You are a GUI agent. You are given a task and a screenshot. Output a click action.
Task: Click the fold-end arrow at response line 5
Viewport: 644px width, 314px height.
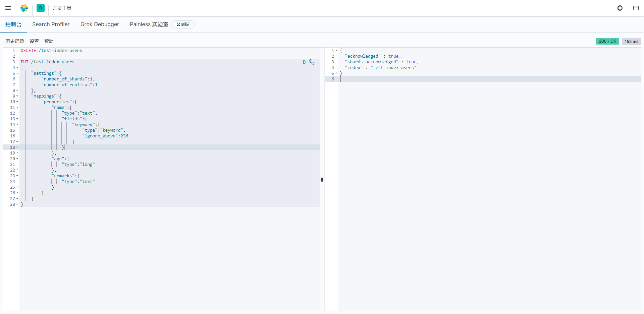point(336,73)
